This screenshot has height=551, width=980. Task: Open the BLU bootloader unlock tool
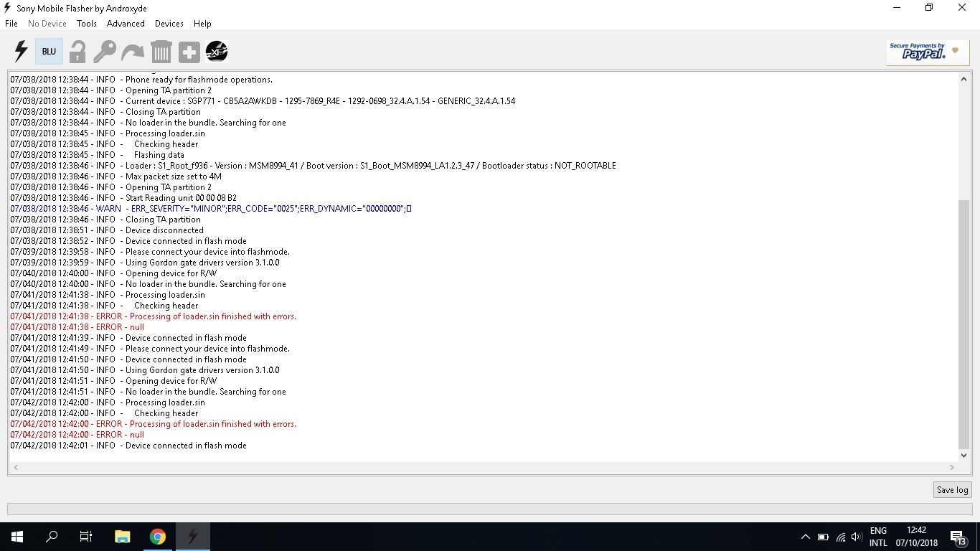(x=49, y=52)
